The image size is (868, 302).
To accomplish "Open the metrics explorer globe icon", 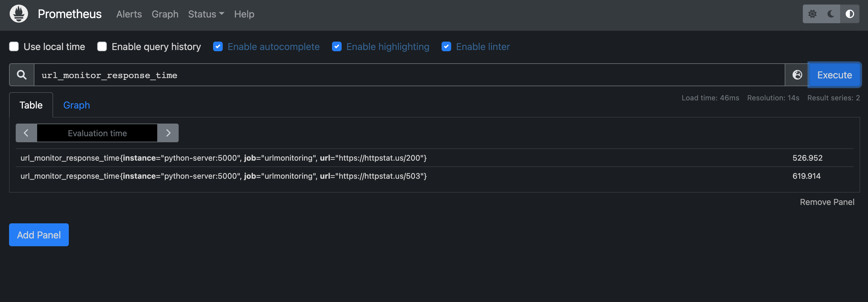I will point(796,75).
